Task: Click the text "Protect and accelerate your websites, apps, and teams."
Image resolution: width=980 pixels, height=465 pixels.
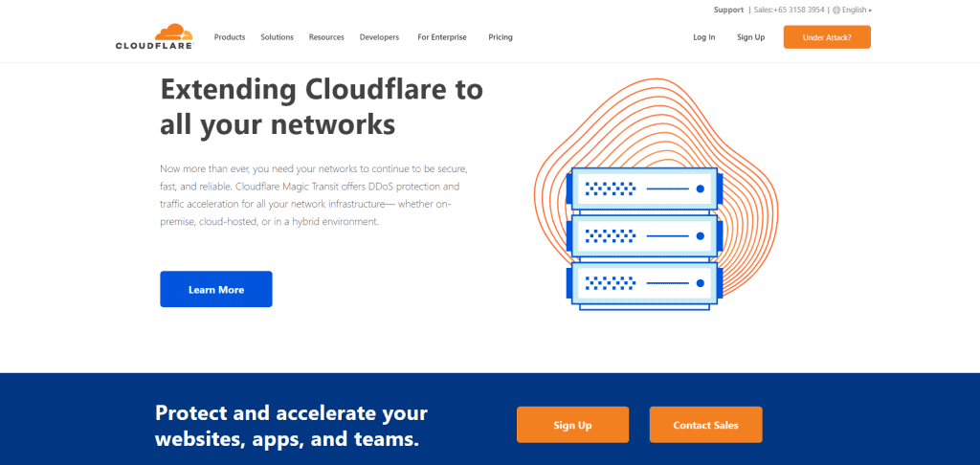Action: [291, 425]
